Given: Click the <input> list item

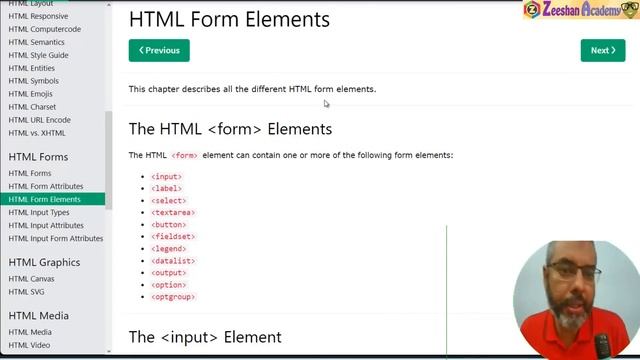Looking at the screenshot, I should coord(167,177).
